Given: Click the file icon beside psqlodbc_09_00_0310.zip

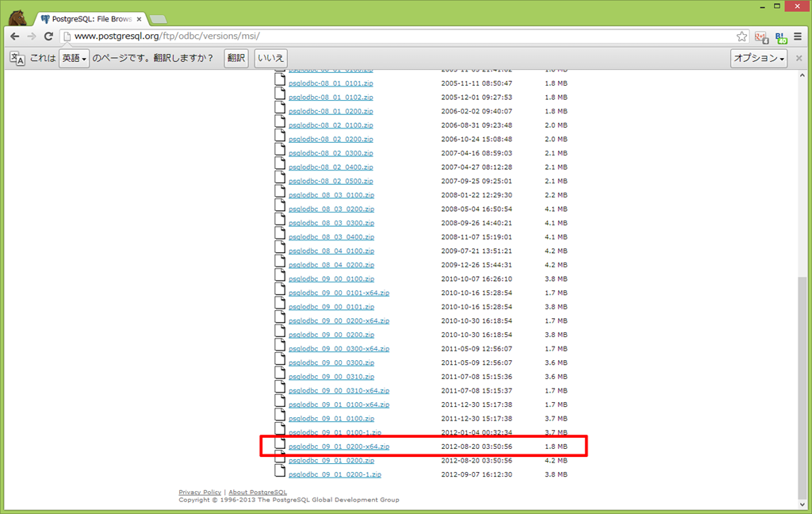Looking at the screenshot, I should point(280,373).
